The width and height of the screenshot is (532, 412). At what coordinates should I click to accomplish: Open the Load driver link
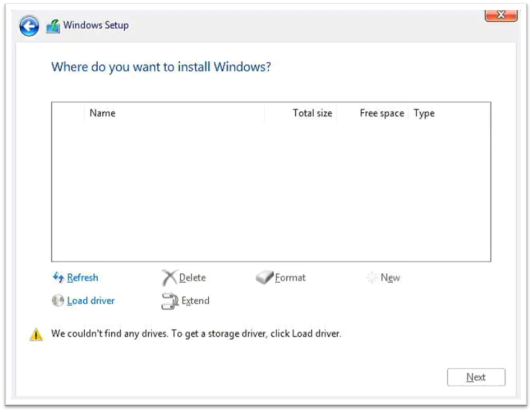tap(90, 301)
